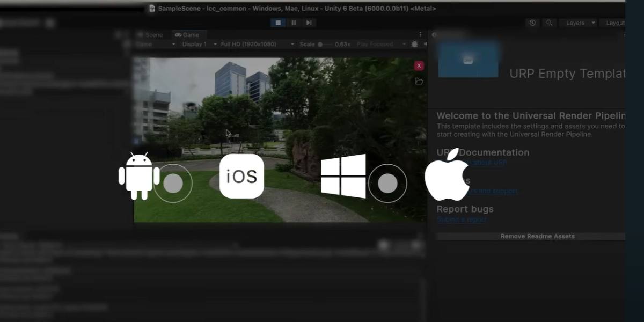Click the Stop play mode button
Image resolution: width=644 pixels, height=322 pixels.
(x=278, y=23)
